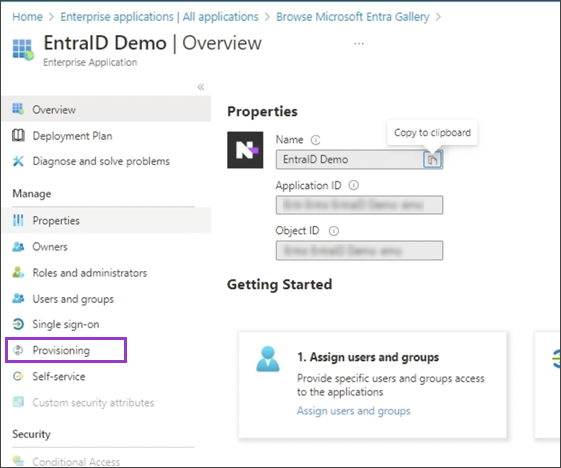Click the Owners people icon
Screen dimensions: 561x468
(18, 247)
